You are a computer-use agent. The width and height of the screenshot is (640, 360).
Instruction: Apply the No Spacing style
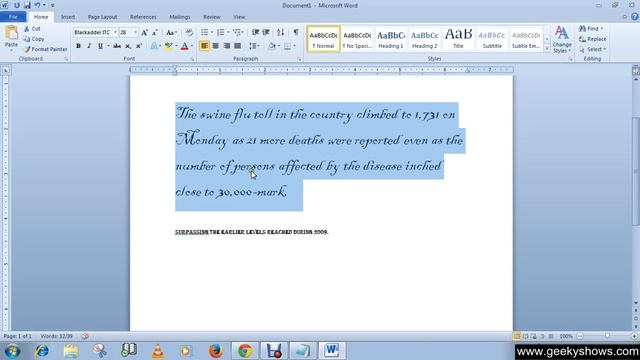pyautogui.click(x=357, y=39)
